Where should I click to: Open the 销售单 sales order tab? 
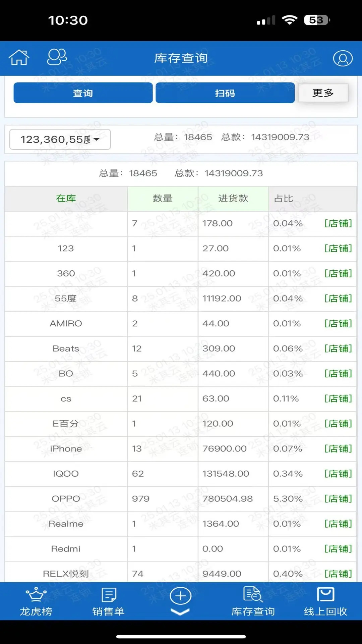(x=108, y=601)
